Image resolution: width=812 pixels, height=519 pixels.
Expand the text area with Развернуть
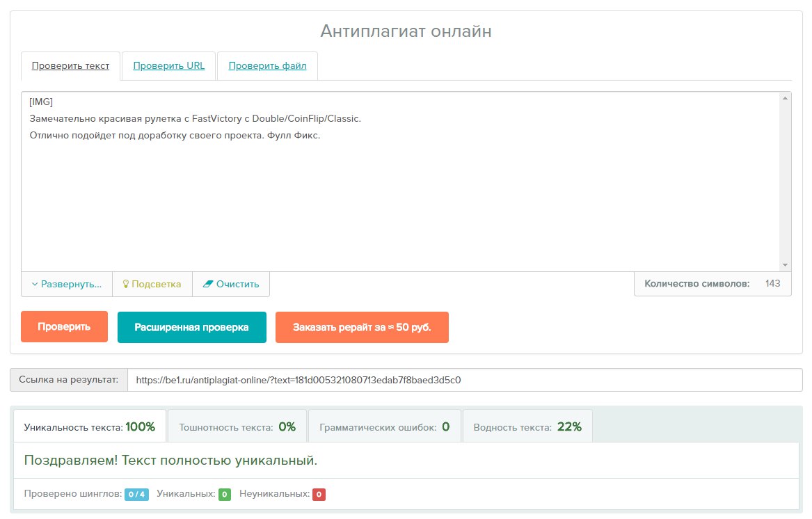(71, 285)
